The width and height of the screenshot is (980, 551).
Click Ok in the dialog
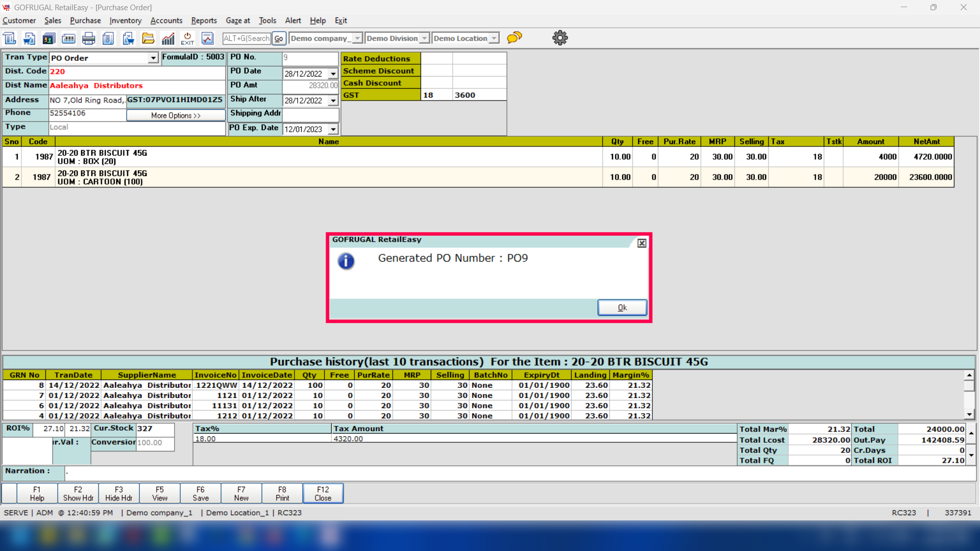(x=622, y=308)
